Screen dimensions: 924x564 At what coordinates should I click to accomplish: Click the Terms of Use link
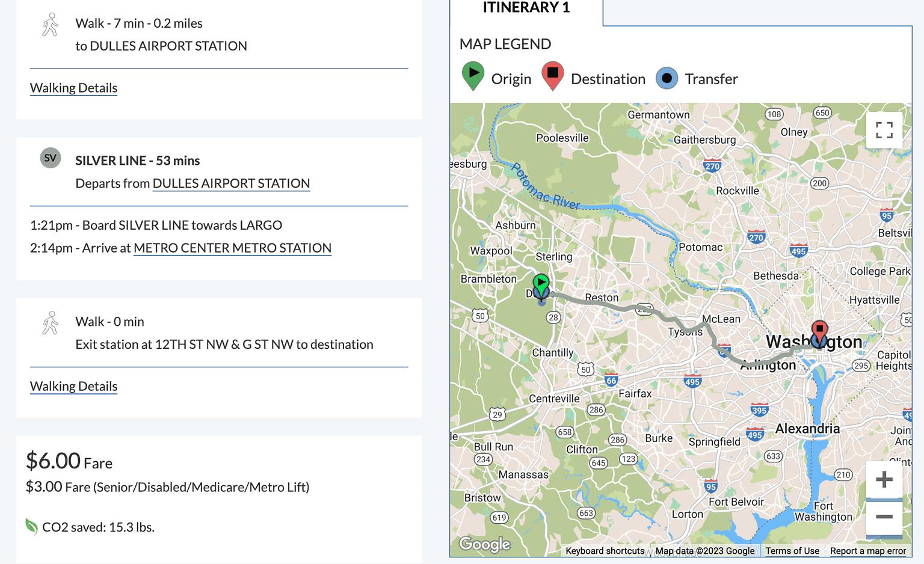point(792,551)
